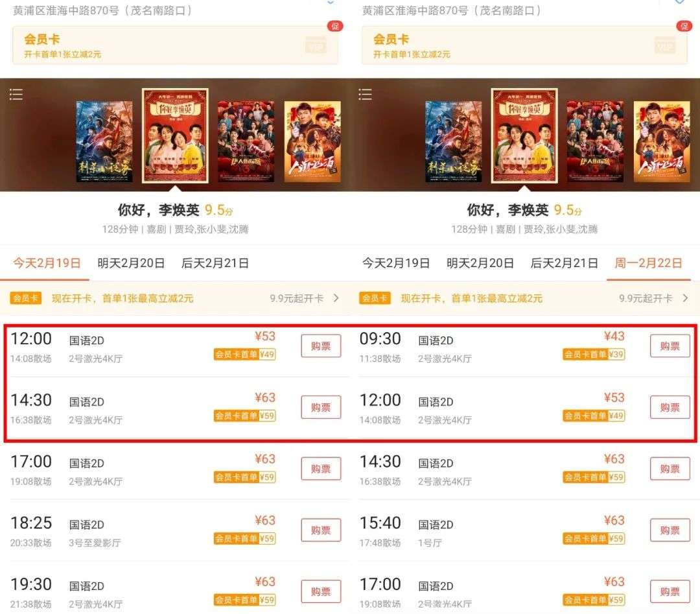This screenshot has height=614, width=700.
Task: Buy ticket for the 09:30 ¥43 showing
Action: pos(670,346)
